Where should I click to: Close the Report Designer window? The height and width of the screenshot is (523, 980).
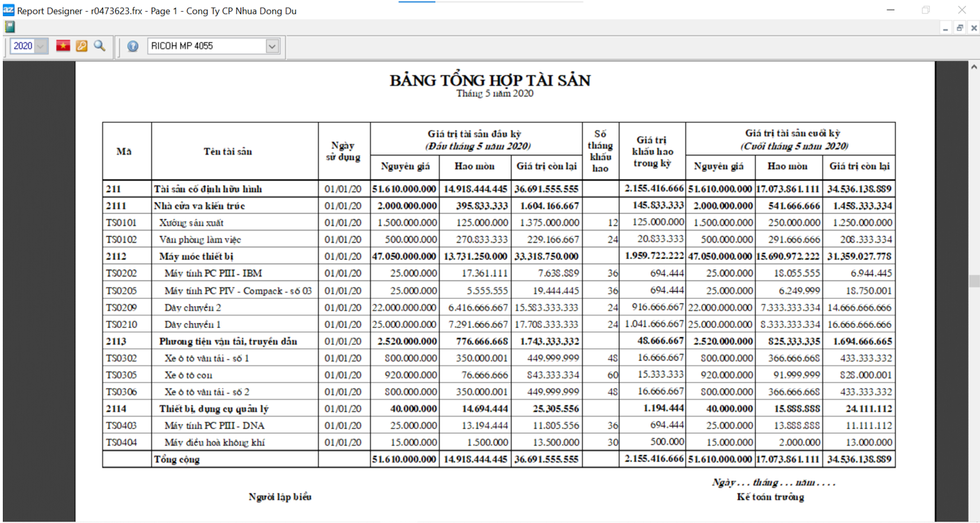(962, 10)
